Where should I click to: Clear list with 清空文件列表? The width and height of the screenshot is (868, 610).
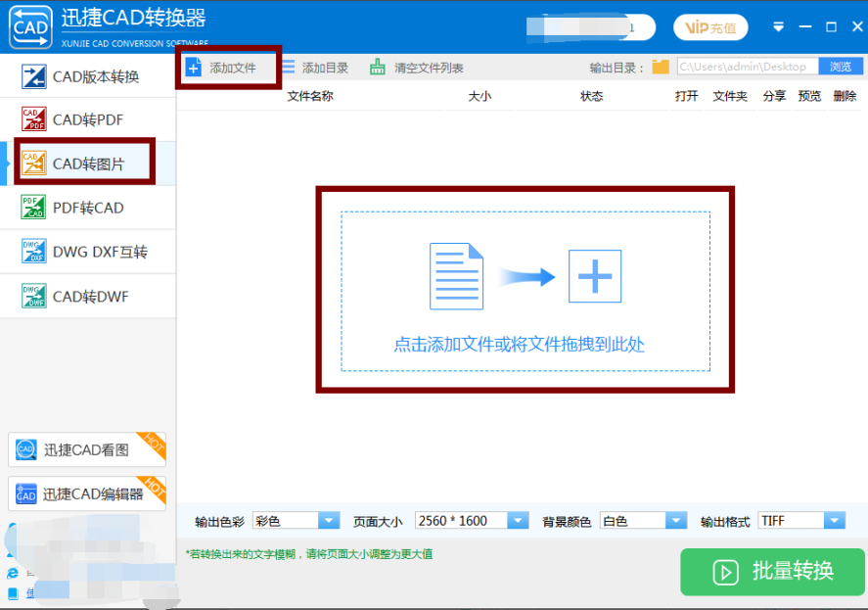pyautogui.click(x=417, y=68)
